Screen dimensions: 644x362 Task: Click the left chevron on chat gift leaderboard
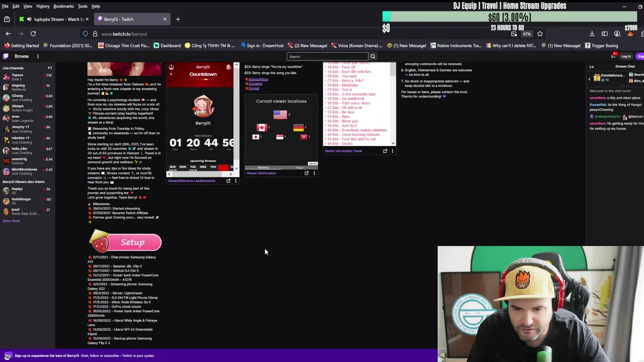click(590, 79)
